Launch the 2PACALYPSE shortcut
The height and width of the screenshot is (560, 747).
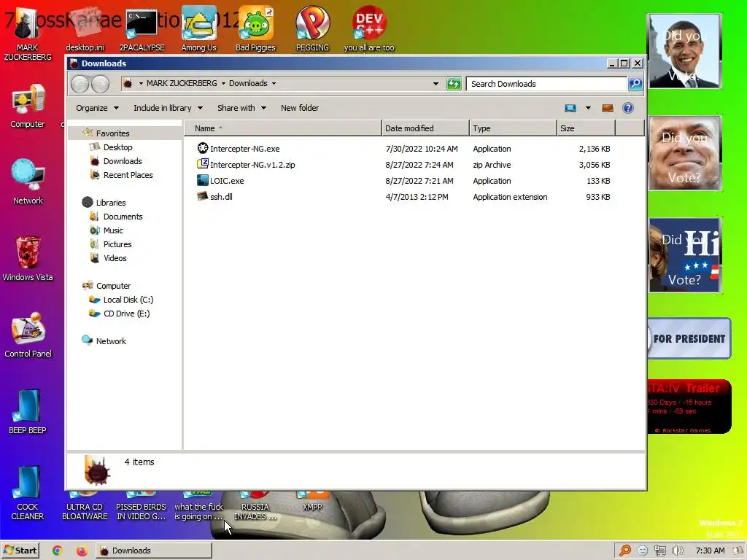pos(142,28)
